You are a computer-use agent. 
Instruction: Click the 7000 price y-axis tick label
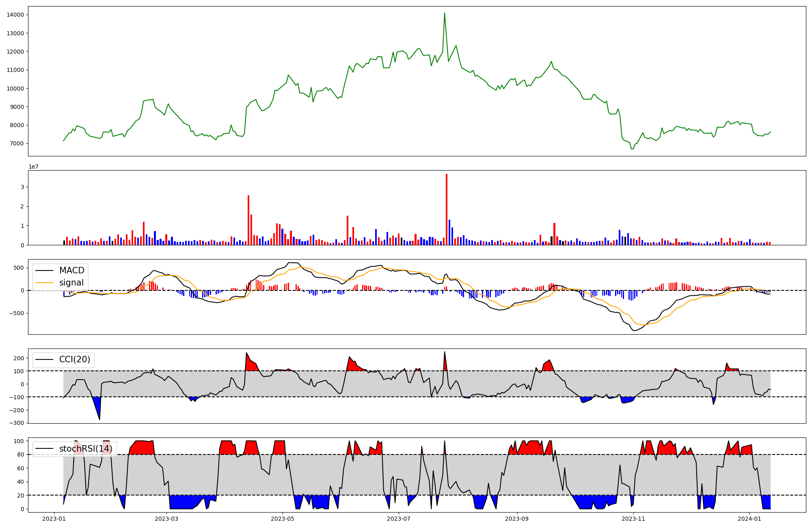(x=17, y=144)
